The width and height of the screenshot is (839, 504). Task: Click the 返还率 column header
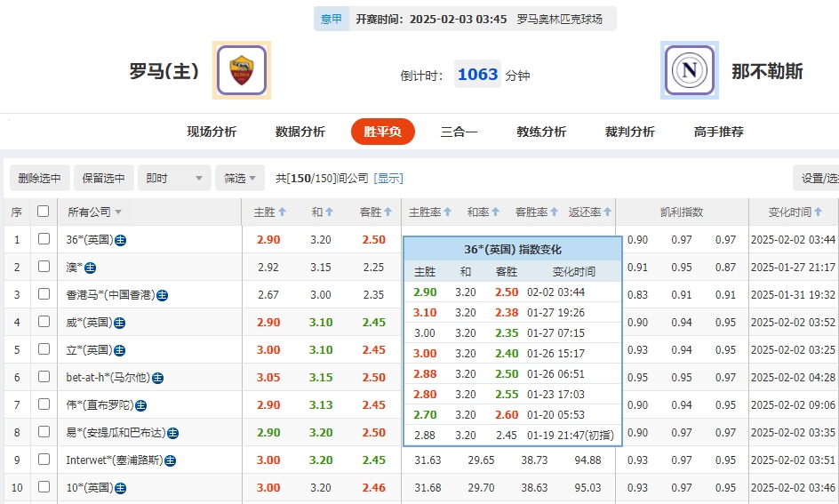[590, 212]
